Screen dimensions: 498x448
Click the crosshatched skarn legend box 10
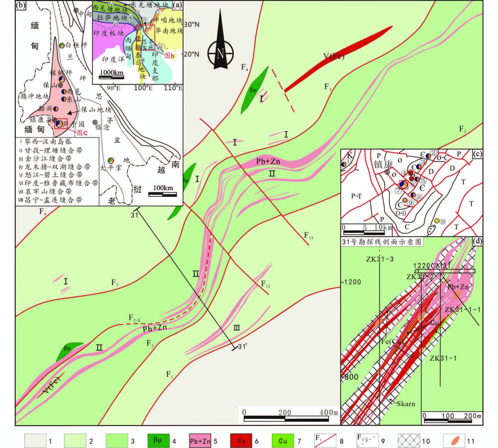409,441
